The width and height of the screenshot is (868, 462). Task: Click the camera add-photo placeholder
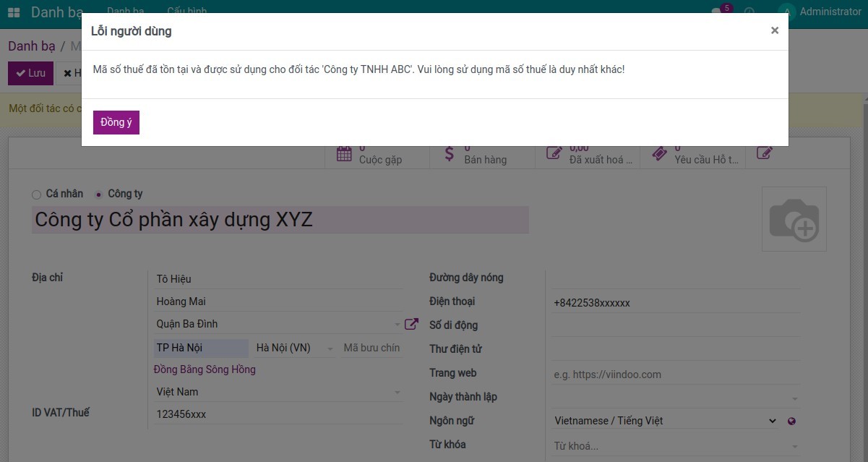(794, 219)
